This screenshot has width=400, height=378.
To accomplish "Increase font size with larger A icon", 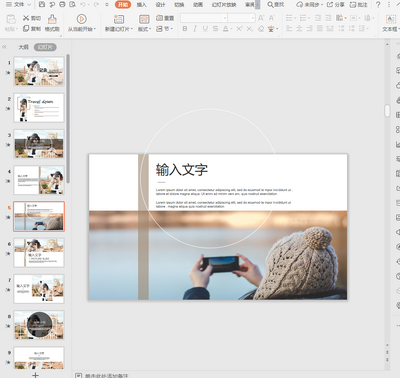I will pos(261,18).
